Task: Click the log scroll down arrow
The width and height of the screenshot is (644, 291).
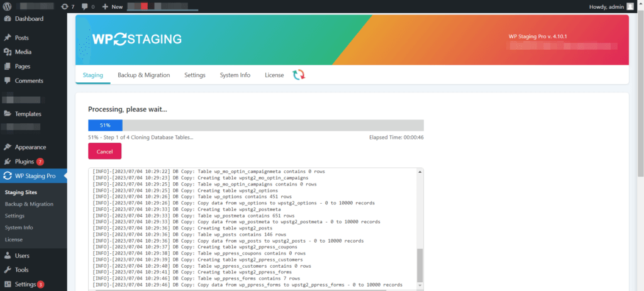Action: click(x=419, y=285)
